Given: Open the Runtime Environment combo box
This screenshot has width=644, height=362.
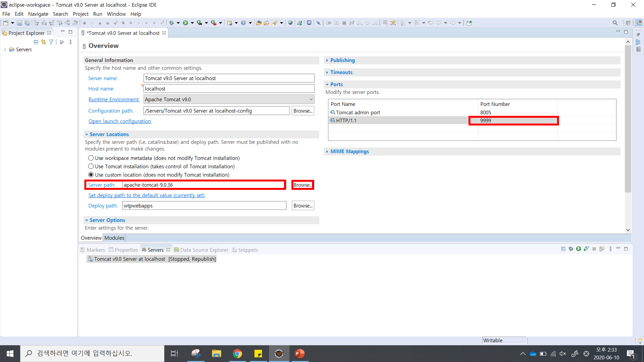Looking at the screenshot, I should pos(229,99).
